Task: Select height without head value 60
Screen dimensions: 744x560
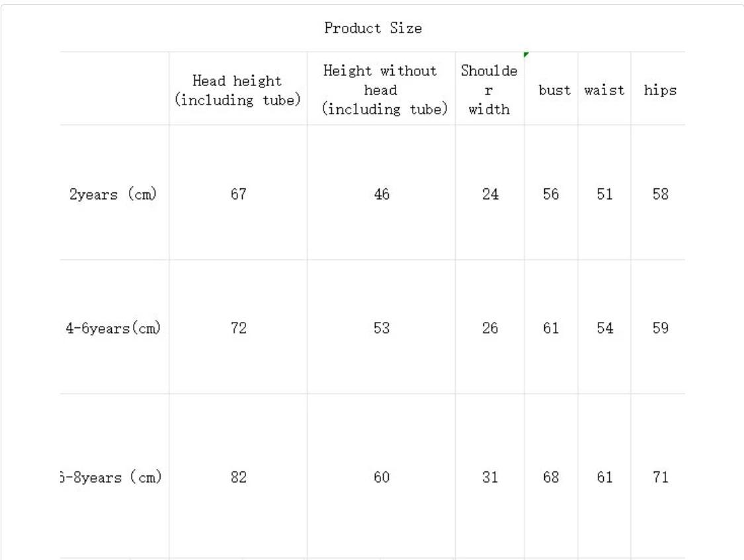Action: pyautogui.click(x=381, y=477)
